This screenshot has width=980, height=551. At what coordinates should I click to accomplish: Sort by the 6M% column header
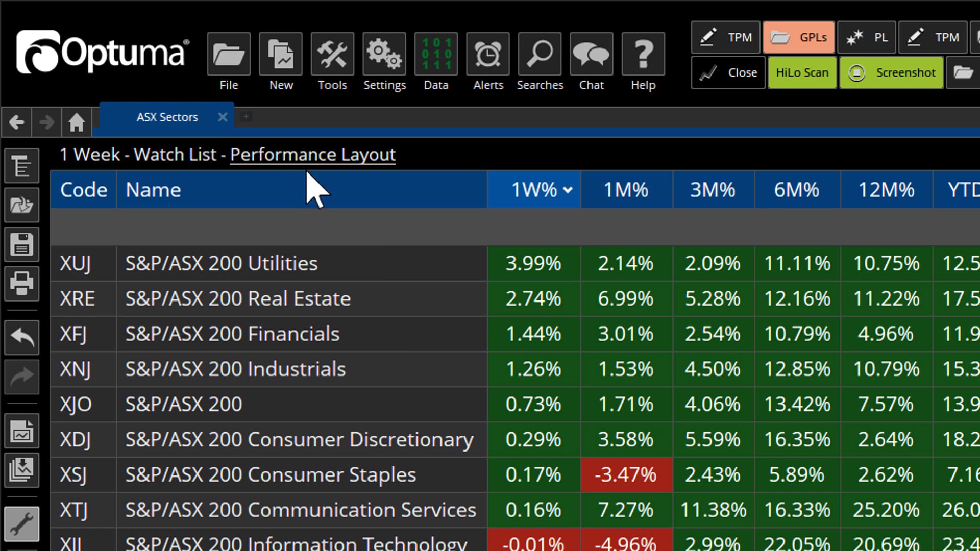[797, 190]
